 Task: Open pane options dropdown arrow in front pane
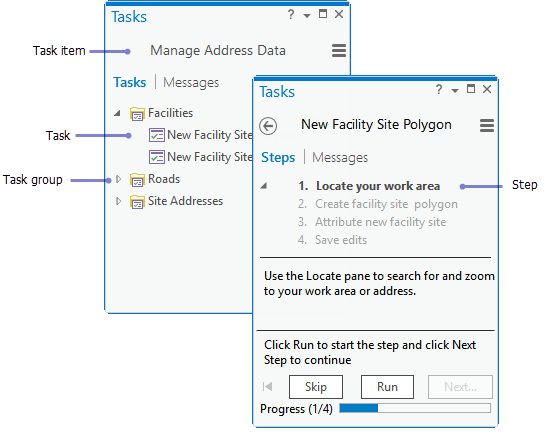click(455, 91)
